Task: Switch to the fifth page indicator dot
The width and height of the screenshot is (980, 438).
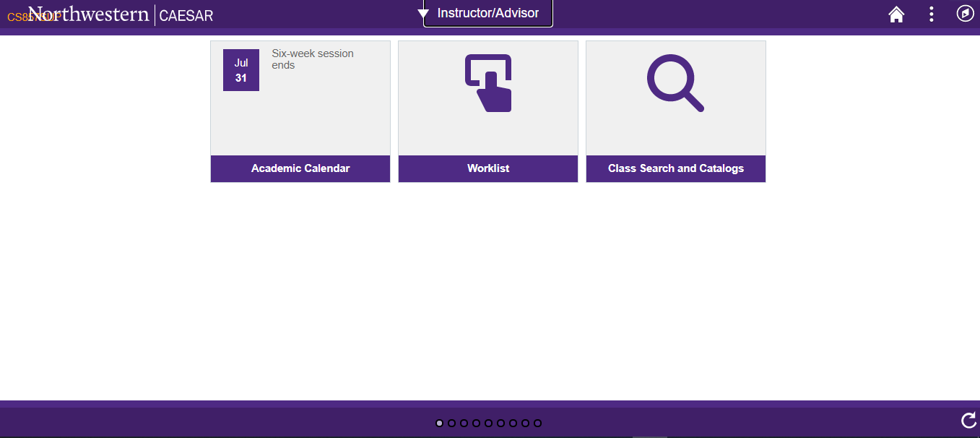Action: point(487,423)
